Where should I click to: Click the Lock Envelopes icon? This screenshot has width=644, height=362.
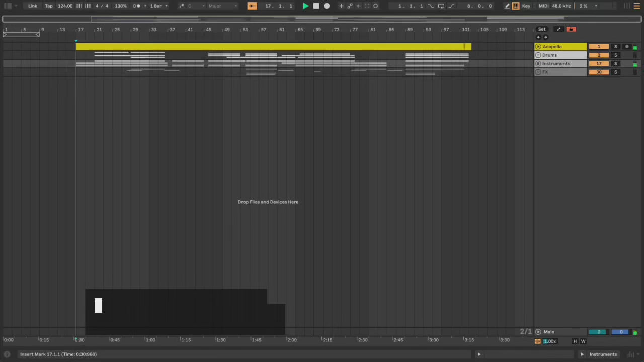click(571, 29)
